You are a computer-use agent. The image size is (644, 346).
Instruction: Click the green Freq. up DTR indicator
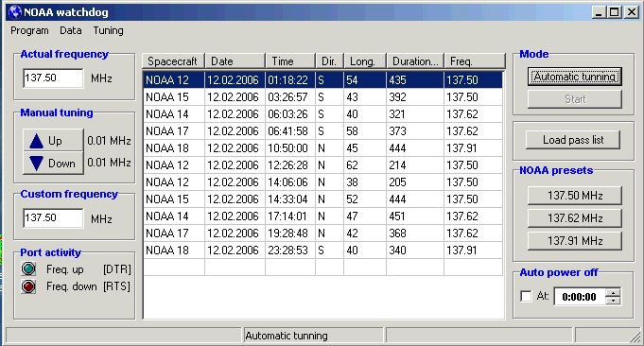(28, 269)
